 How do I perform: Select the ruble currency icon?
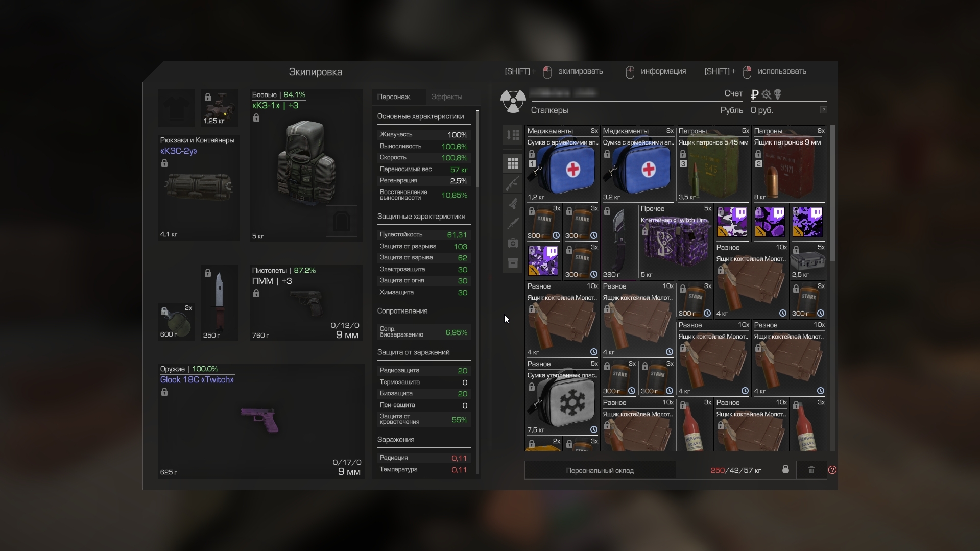(x=755, y=94)
